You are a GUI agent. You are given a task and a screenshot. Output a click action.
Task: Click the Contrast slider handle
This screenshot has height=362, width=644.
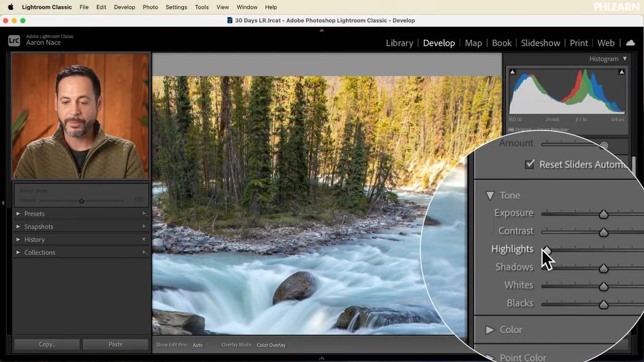click(x=604, y=232)
